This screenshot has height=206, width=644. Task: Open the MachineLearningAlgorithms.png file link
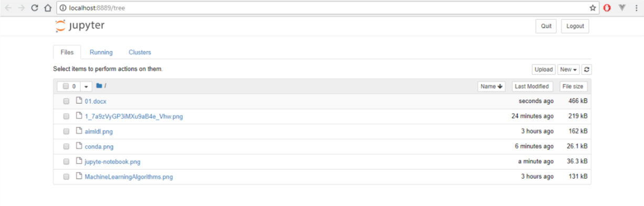tap(129, 177)
